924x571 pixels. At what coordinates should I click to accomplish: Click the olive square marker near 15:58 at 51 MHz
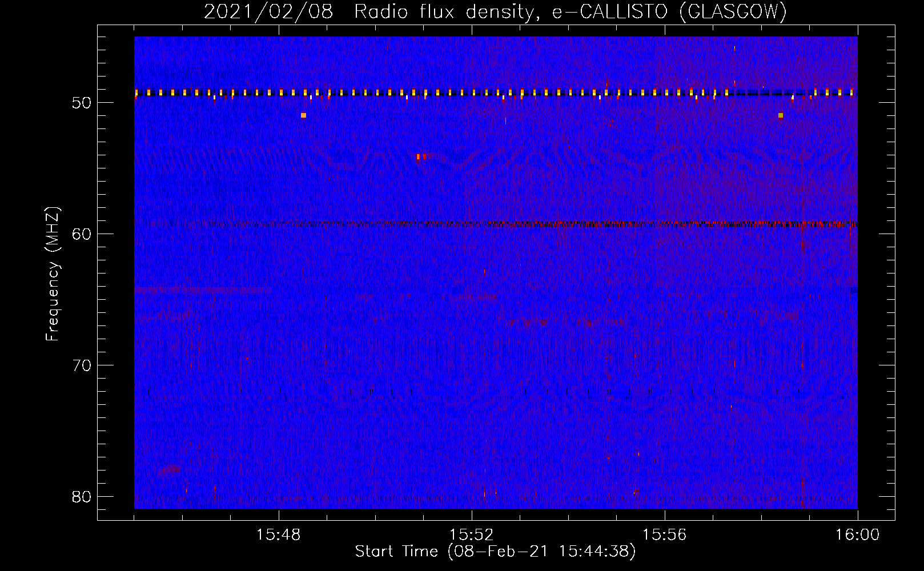tap(781, 115)
